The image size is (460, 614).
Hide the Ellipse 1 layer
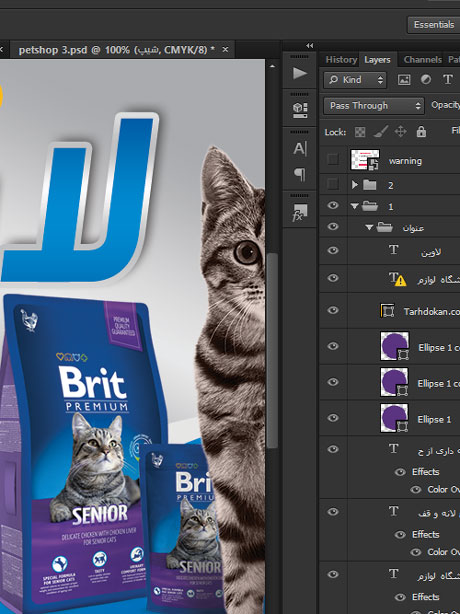[x=333, y=418]
